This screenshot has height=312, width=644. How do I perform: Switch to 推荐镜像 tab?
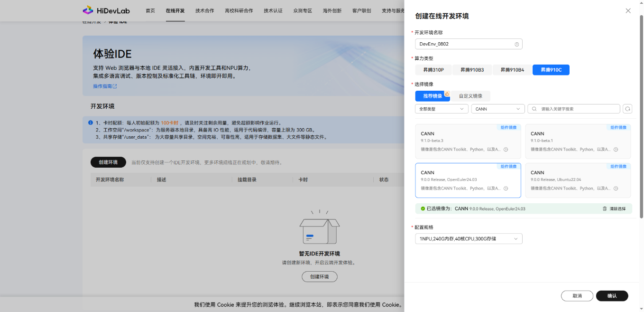(x=432, y=96)
